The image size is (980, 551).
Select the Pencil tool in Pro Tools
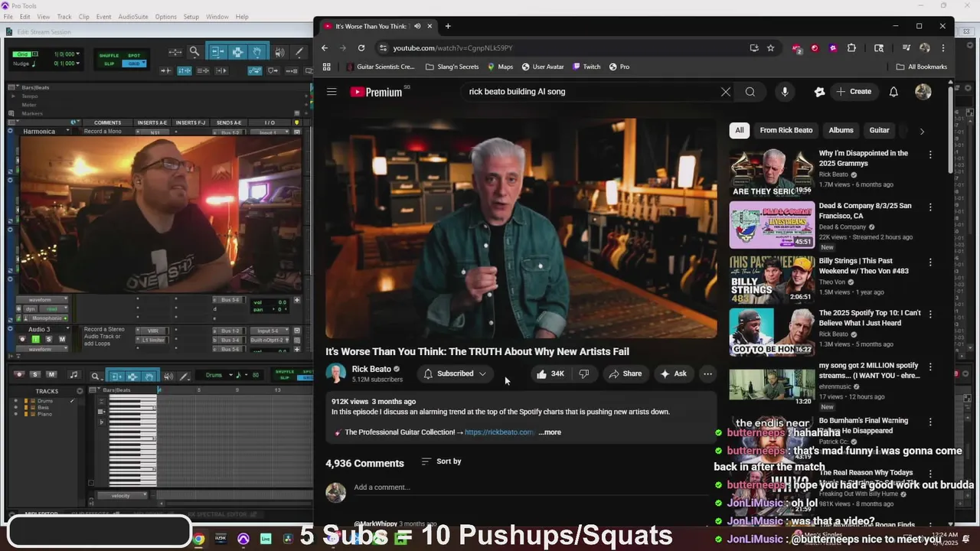[298, 52]
